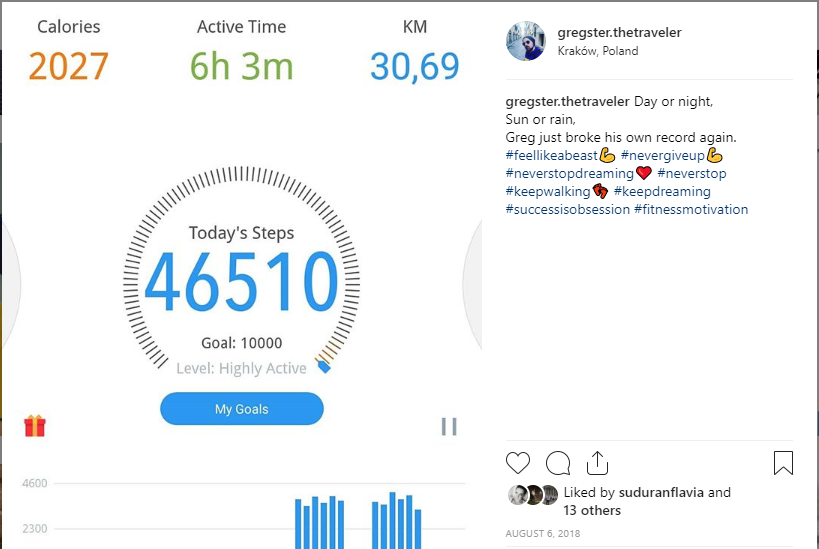Image resolution: width=819 pixels, height=549 pixels.
Task: Open gregster.thetraveler profile picture
Action: click(x=526, y=41)
